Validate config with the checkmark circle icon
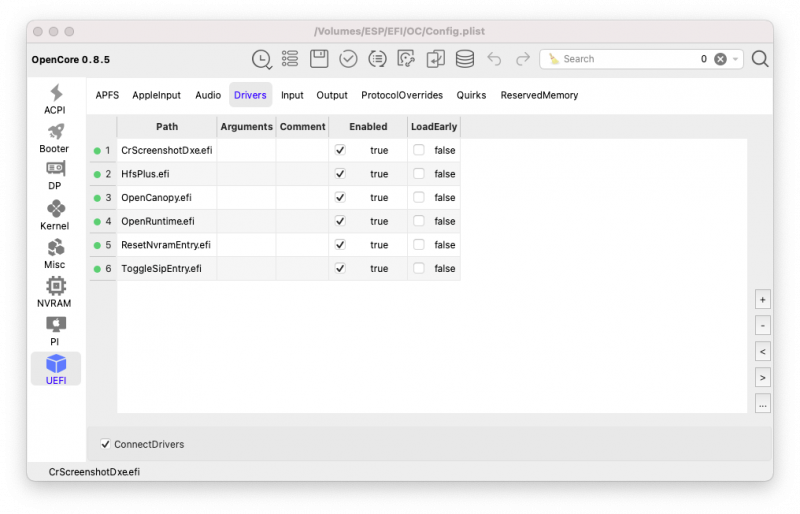Image resolution: width=800 pixels, height=514 pixels. (348, 59)
